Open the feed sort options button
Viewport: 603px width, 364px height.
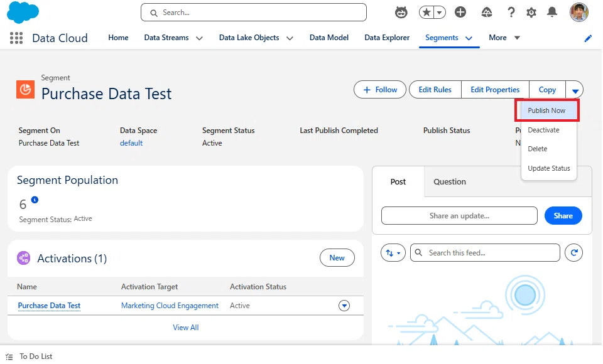point(393,252)
